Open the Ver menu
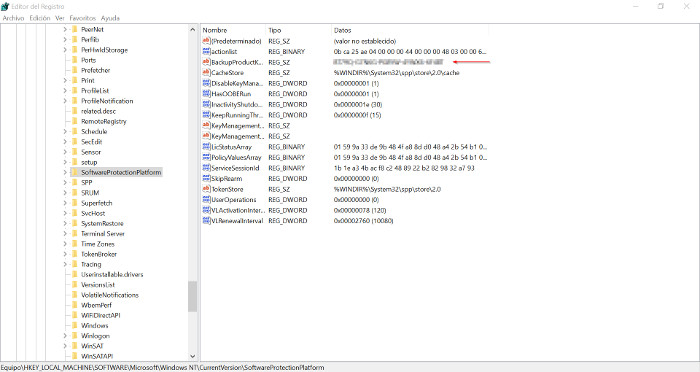The width and height of the screenshot is (700, 372). pyautogui.click(x=60, y=18)
